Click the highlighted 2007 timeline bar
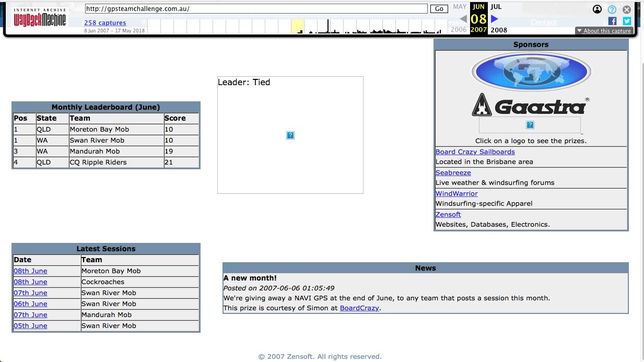Screen dimensions: 644x362 click(298, 27)
